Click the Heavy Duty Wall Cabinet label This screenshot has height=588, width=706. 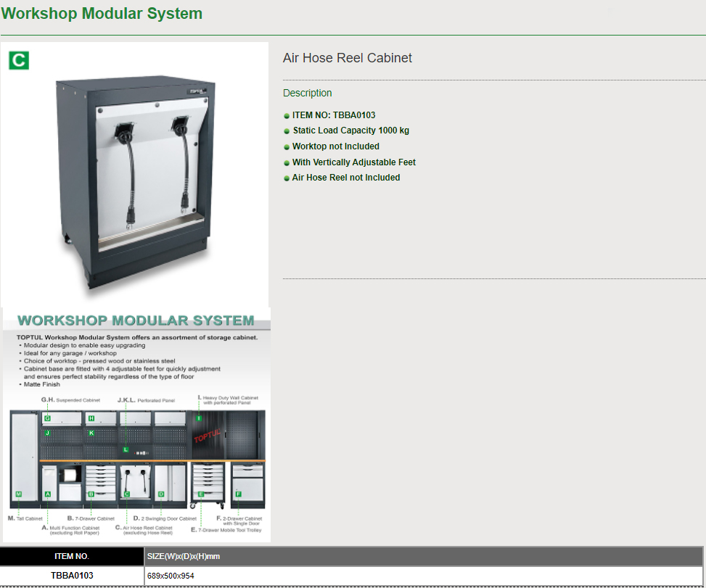coord(229,400)
